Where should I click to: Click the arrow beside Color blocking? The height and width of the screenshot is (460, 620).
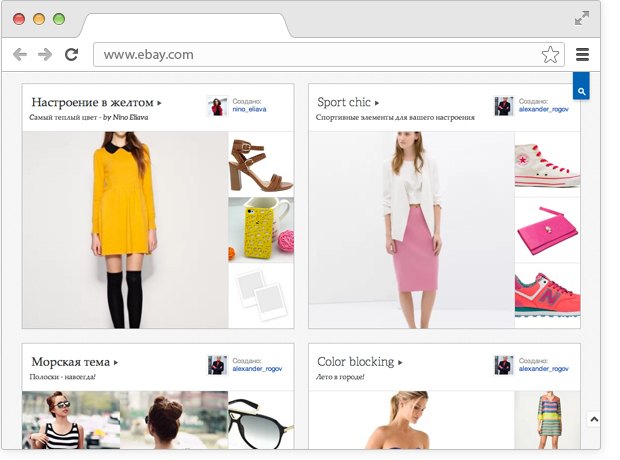pos(400,362)
